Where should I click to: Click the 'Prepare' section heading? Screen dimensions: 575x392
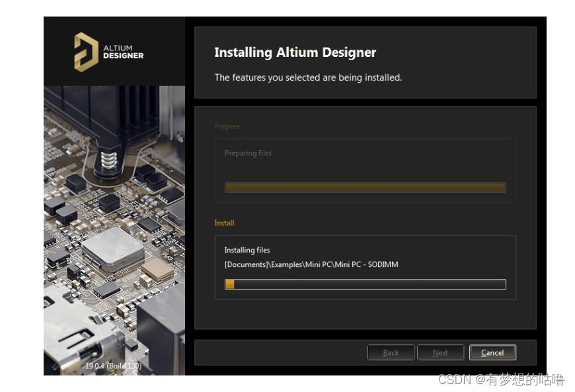(x=227, y=126)
